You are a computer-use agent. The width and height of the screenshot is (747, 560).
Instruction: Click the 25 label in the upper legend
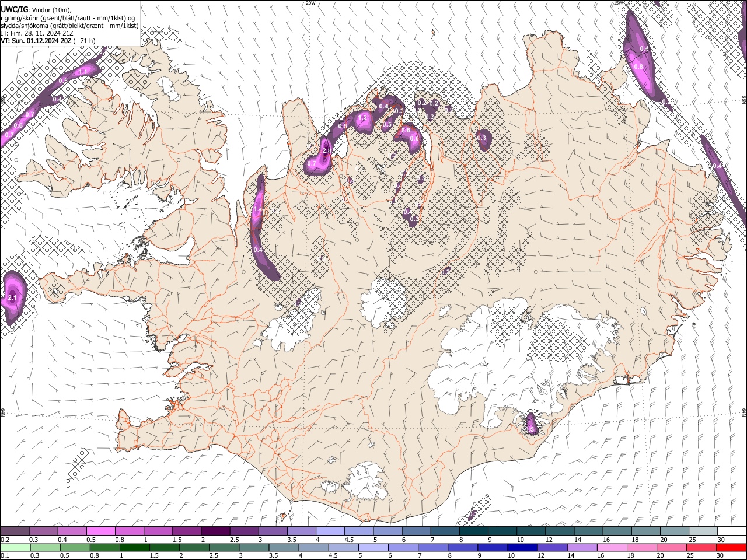(x=692, y=540)
